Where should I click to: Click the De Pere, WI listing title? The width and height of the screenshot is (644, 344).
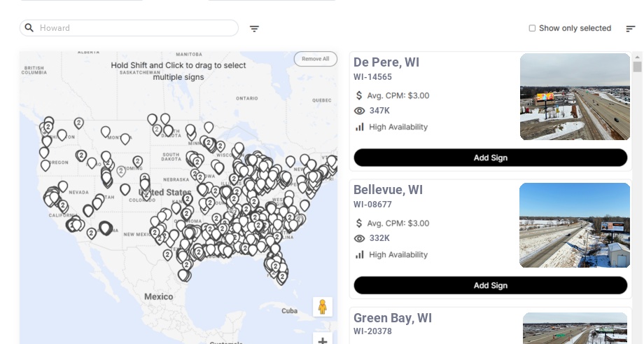point(386,62)
